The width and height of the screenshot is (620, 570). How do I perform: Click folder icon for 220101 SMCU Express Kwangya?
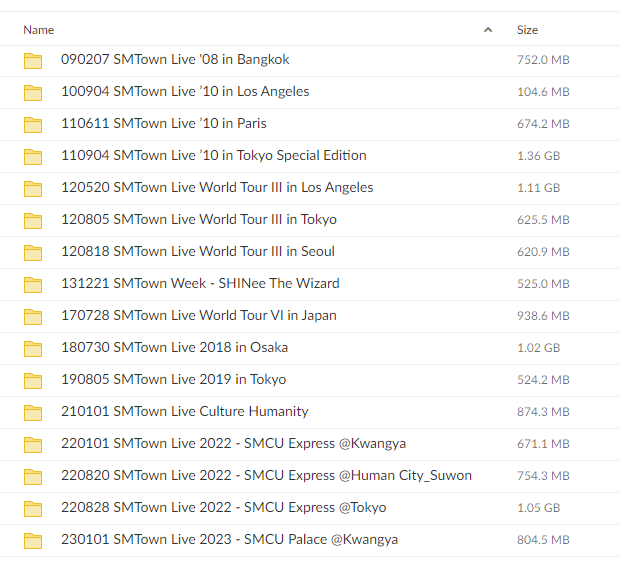coord(33,445)
